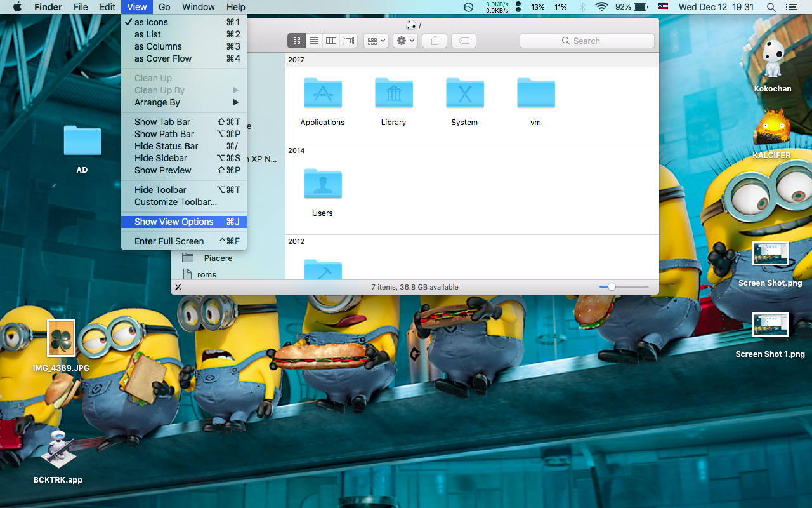Viewport: 812px width, 508px height.
Task: Select Show View Options menu item
Action: point(184,222)
